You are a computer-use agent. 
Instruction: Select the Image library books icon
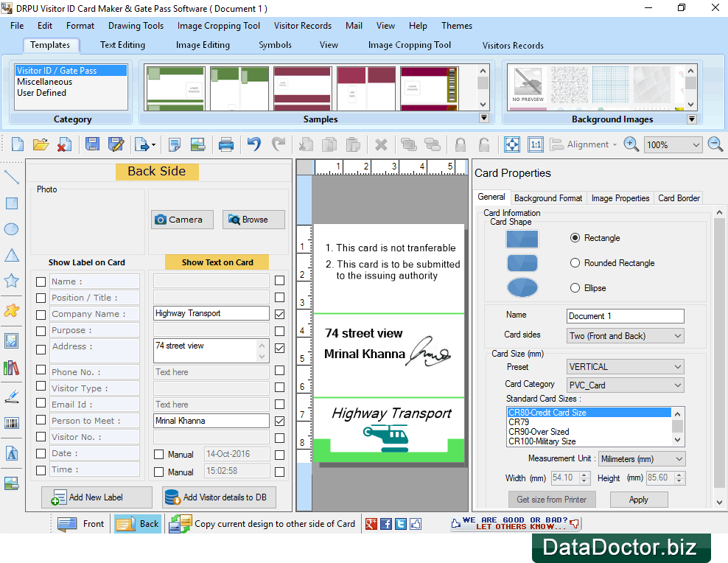click(x=11, y=368)
